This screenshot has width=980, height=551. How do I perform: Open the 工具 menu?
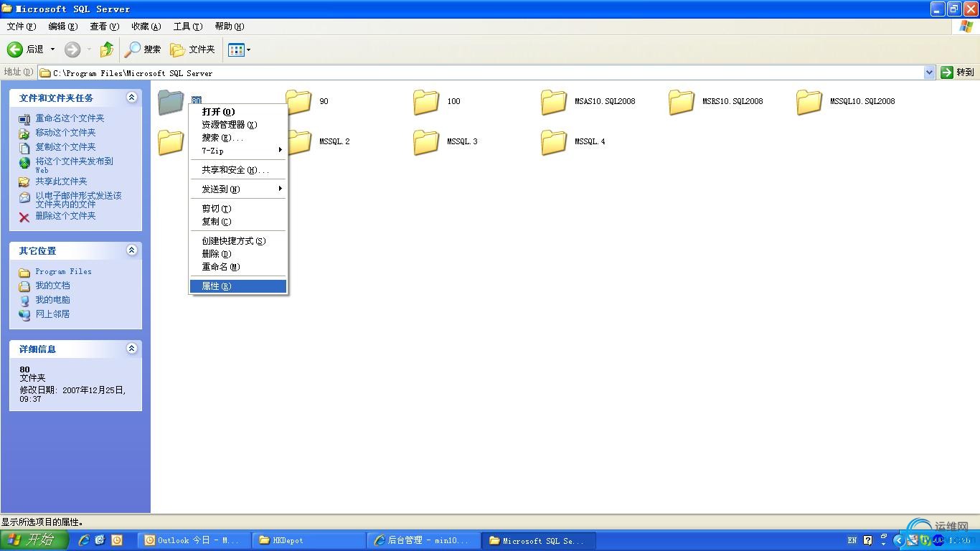[x=187, y=27]
